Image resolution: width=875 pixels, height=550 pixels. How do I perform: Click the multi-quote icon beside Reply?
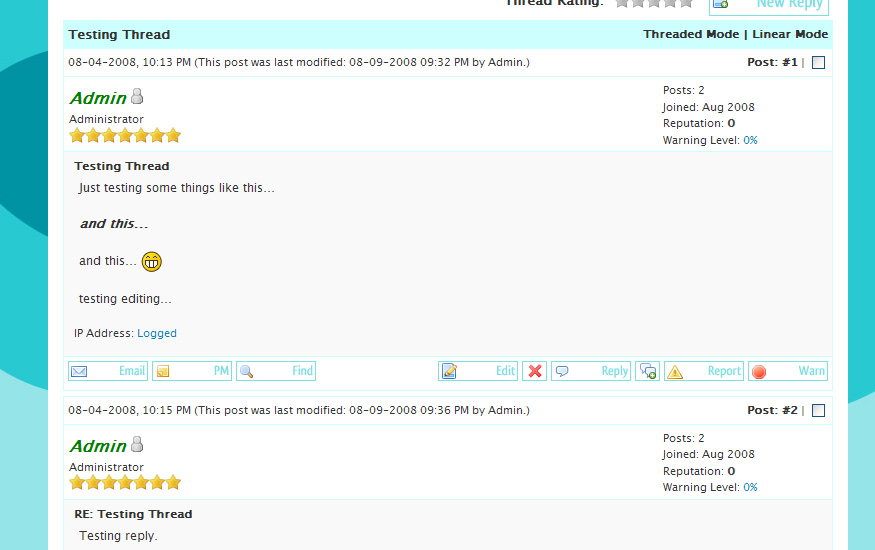click(x=648, y=371)
